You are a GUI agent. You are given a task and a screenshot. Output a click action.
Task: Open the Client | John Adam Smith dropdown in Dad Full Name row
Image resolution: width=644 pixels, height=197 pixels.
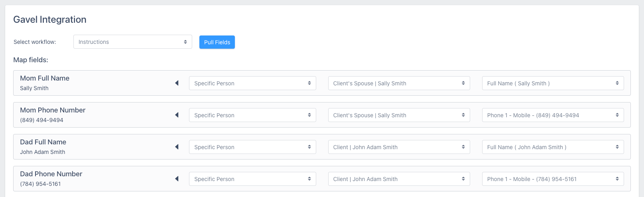[x=399, y=147]
